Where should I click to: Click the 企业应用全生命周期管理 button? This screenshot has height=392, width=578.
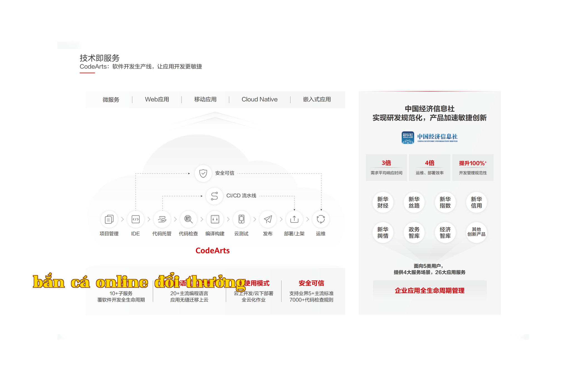[x=430, y=290]
